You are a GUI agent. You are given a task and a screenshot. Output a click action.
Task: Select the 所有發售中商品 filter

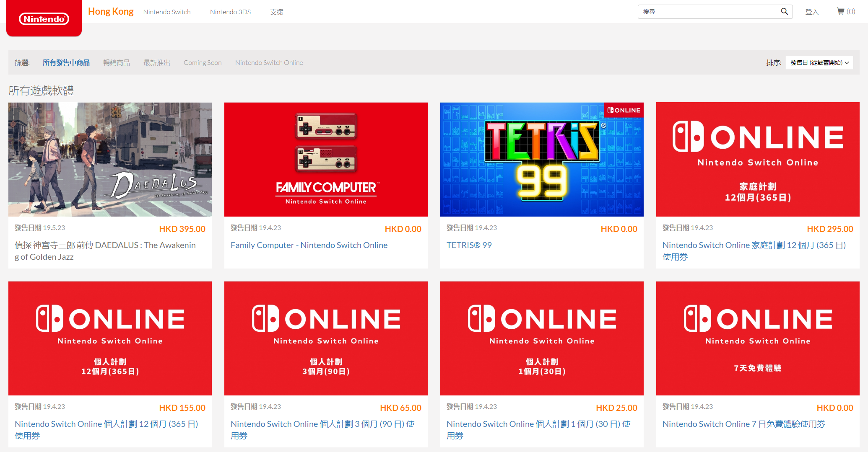pos(66,62)
